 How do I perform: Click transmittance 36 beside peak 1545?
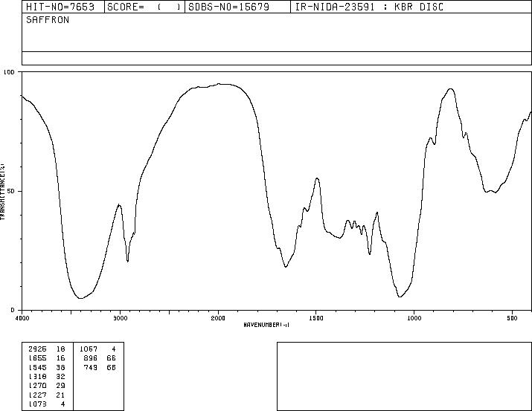(x=61, y=367)
